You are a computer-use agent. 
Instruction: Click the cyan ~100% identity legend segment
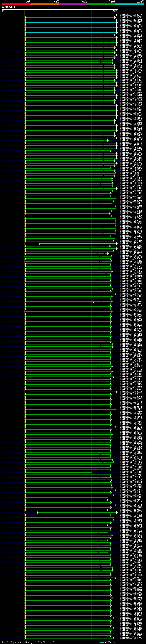pyautogui.click(x=130, y=4)
